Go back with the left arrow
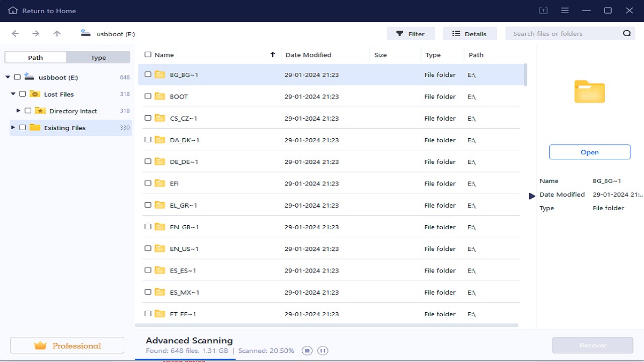Image resolution: width=644 pixels, height=362 pixels. point(15,34)
